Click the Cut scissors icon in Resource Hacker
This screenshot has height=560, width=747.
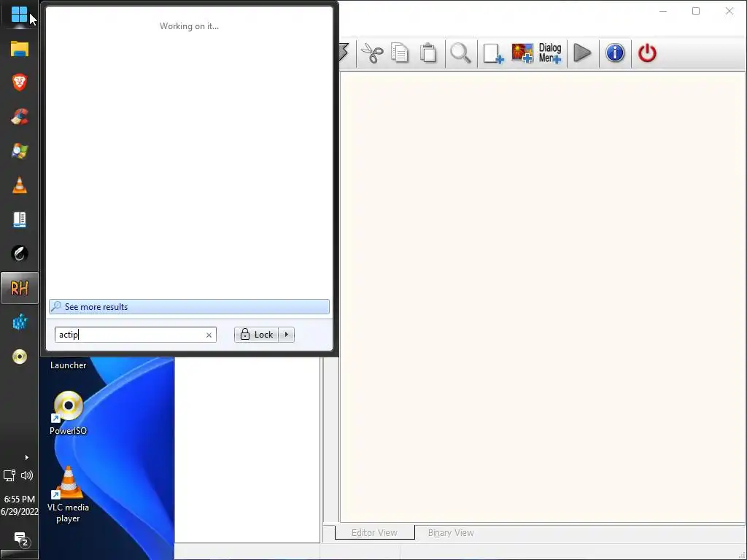coord(372,52)
